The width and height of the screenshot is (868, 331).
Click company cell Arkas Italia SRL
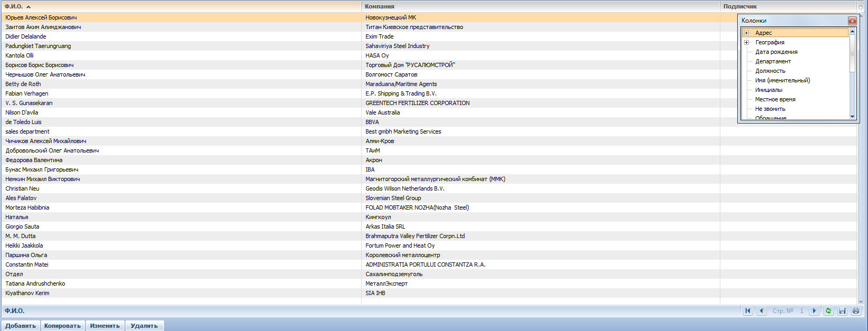541,226
